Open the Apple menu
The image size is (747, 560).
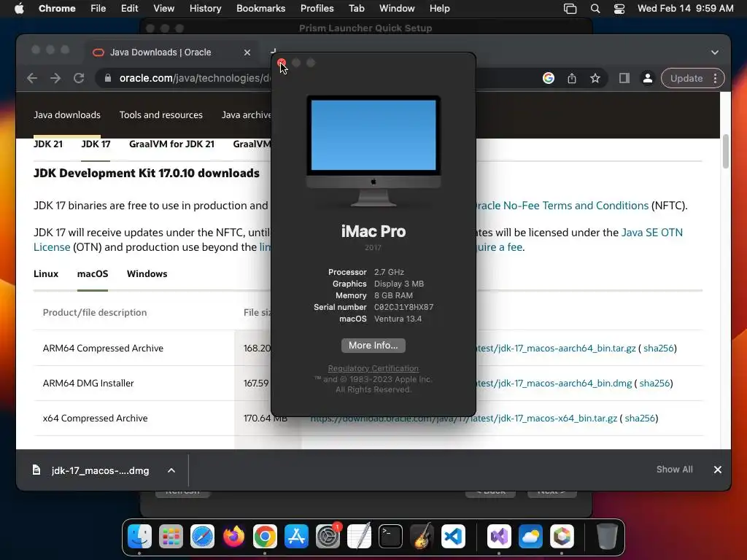click(19, 8)
